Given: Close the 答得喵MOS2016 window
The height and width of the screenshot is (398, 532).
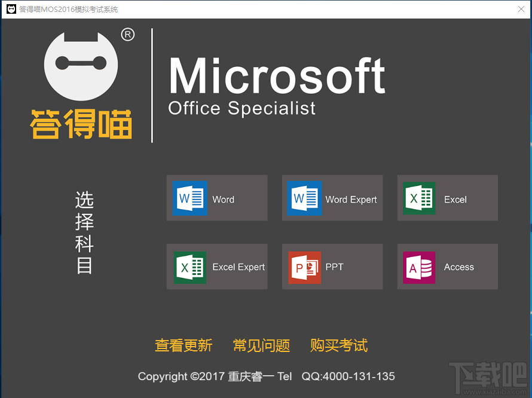Looking at the screenshot, I should tap(521, 9).
